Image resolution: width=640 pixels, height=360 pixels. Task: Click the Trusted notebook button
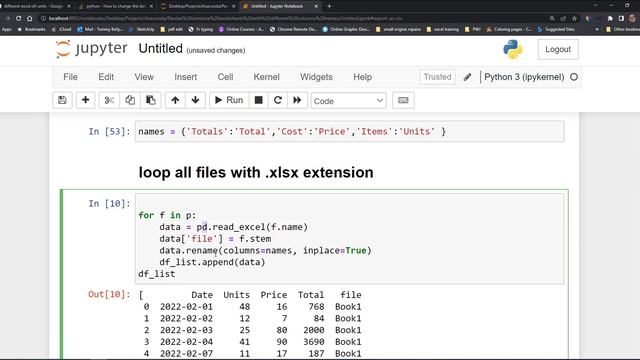[x=438, y=77]
